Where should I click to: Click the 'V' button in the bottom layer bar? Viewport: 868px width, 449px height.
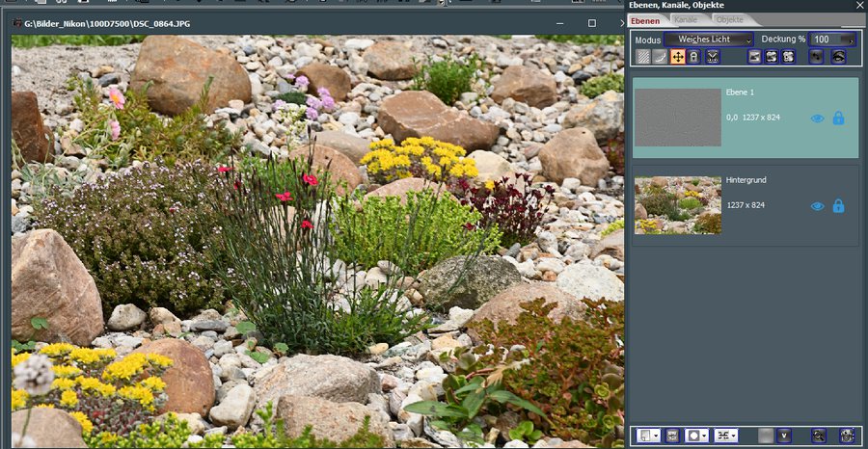pos(784,436)
